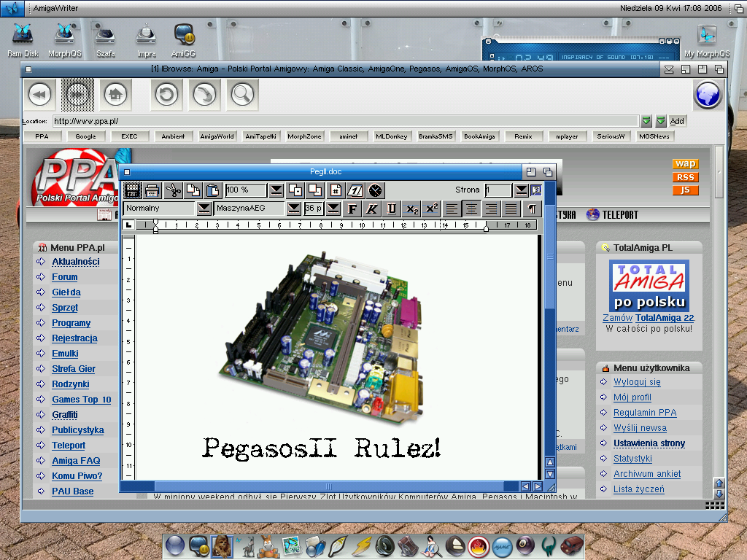
Task: Click the page number (#) icon
Action: coord(336,190)
